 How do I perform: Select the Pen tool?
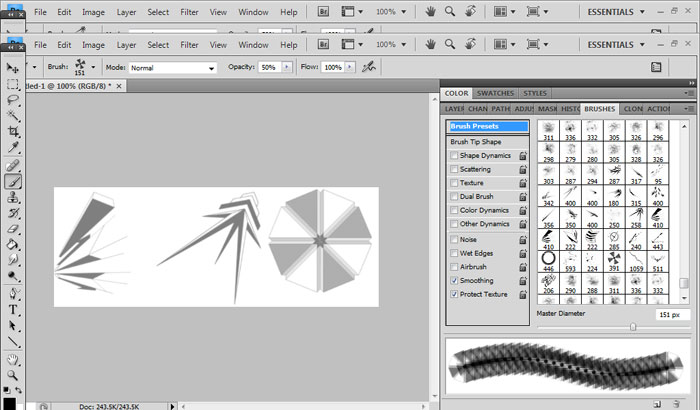coord(13,294)
